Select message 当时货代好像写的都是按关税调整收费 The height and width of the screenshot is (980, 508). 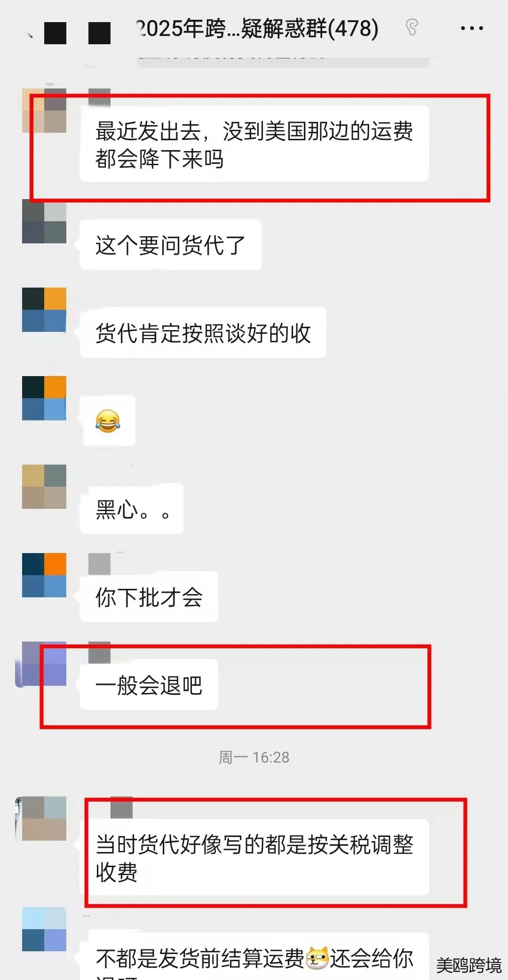[254, 857]
